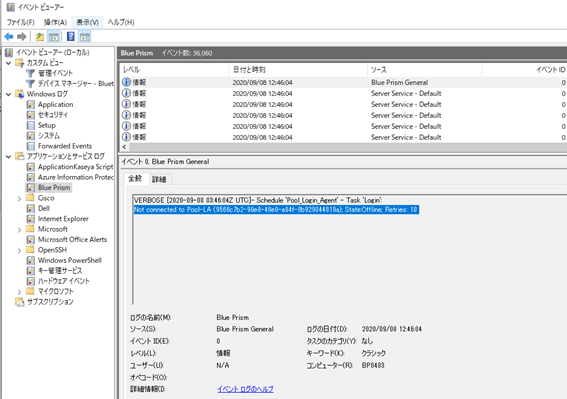Click the keyword value クラシック

pyautogui.click(x=374, y=353)
